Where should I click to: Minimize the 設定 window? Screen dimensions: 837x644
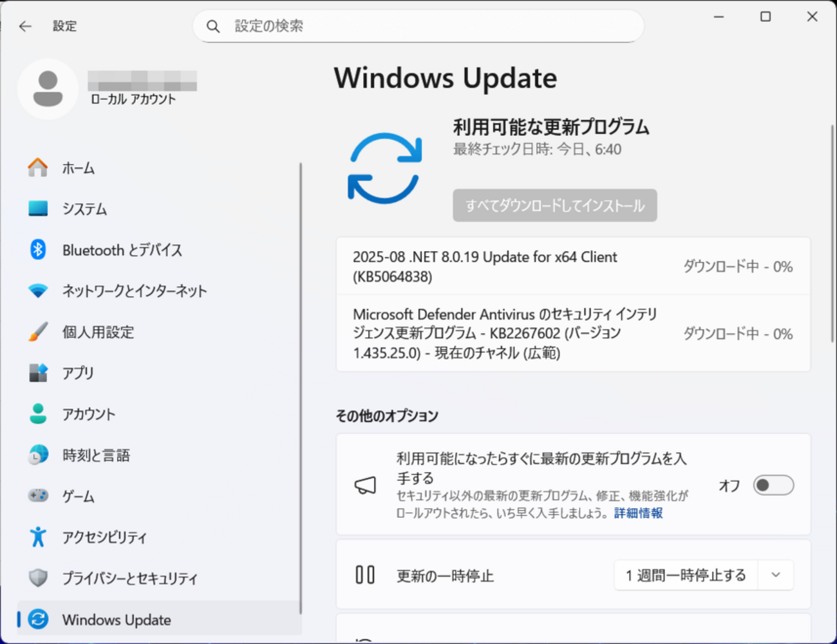[719, 17]
